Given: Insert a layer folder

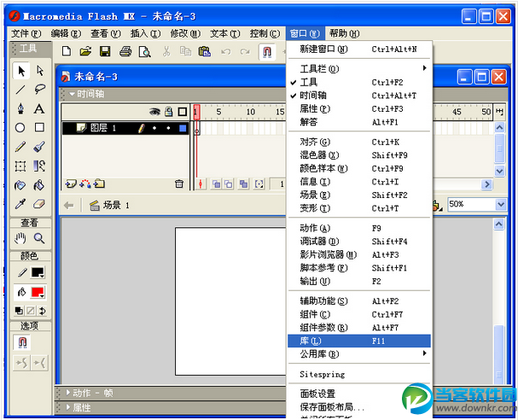Looking at the screenshot, I should (x=99, y=184).
